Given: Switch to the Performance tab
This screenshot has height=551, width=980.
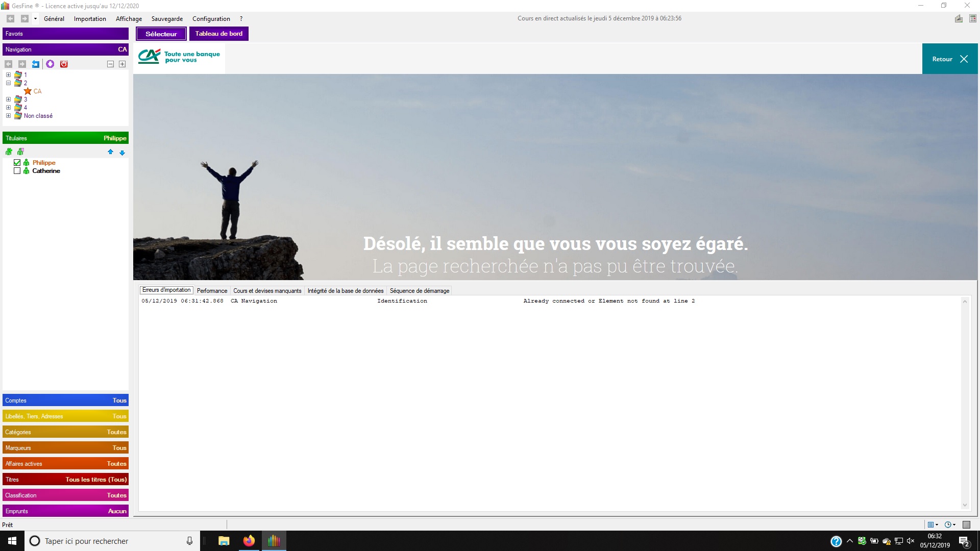Looking at the screenshot, I should coord(212,291).
